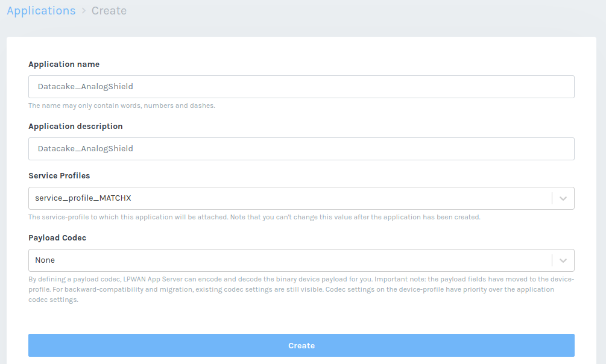Click the Payload Codec chevron arrow

563,260
